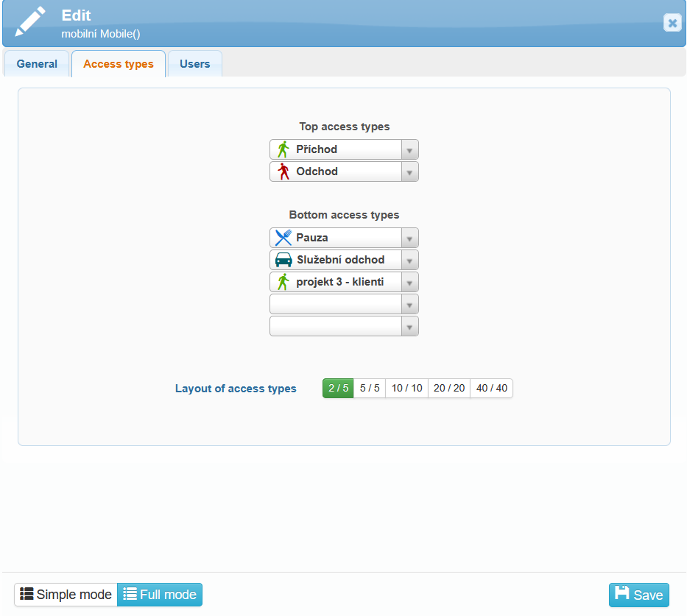The image size is (687, 616).
Task: Open the last empty bottom access type field
Action: click(343, 326)
